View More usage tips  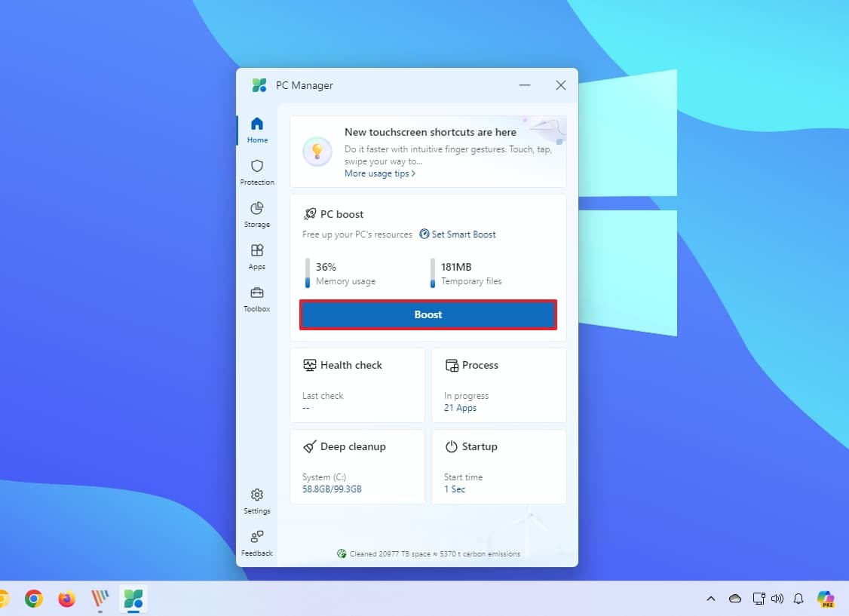point(378,173)
